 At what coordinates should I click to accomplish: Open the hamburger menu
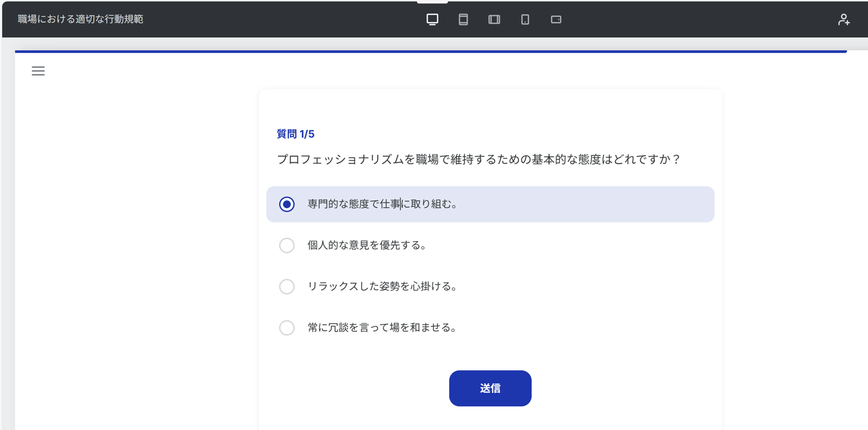[38, 71]
